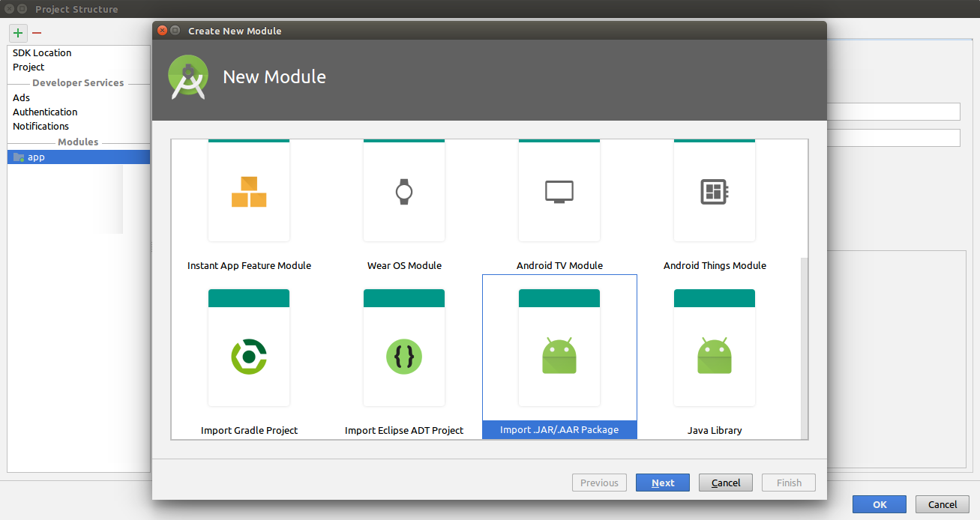Pick the Android TV Module screen icon

coord(559,192)
